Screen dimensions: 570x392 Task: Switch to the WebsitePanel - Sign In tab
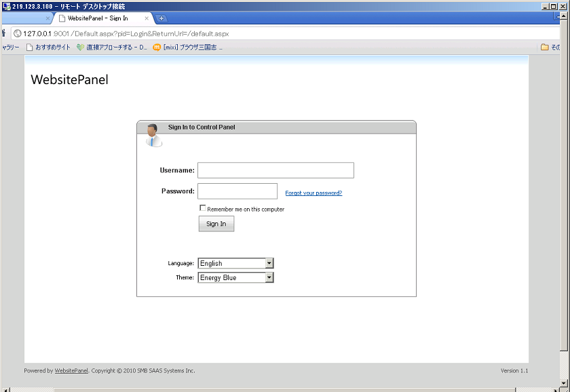click(x=98, y=18)
